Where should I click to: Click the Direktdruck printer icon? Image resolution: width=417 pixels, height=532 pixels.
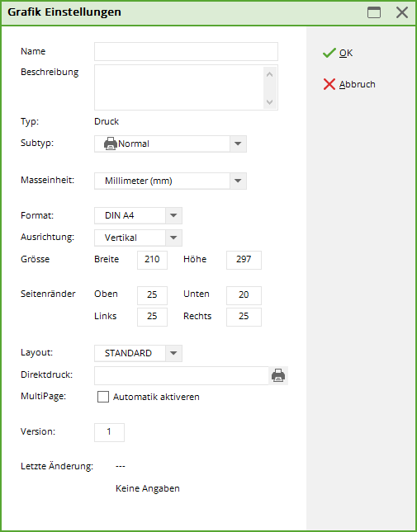pyautogui.click(x=278, y=375)
